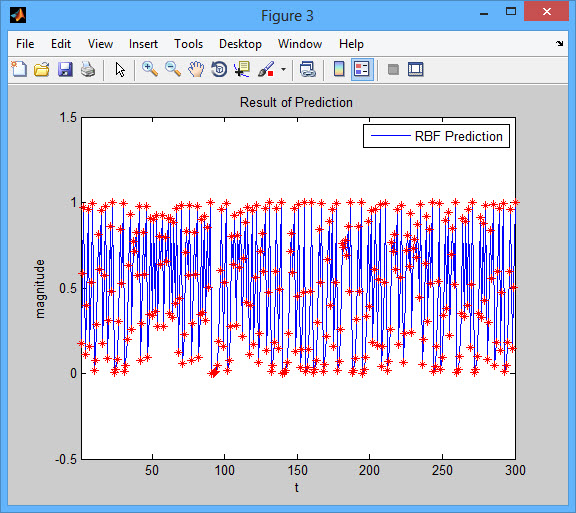Toggle the Brush/Select Data tool

(266, 69)
